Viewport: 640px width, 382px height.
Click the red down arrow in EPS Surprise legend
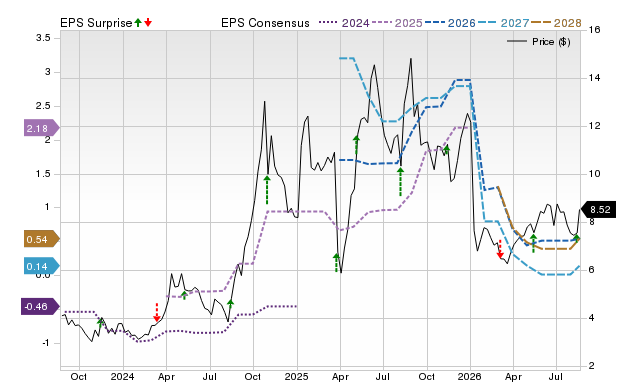(x=148, y=22)
